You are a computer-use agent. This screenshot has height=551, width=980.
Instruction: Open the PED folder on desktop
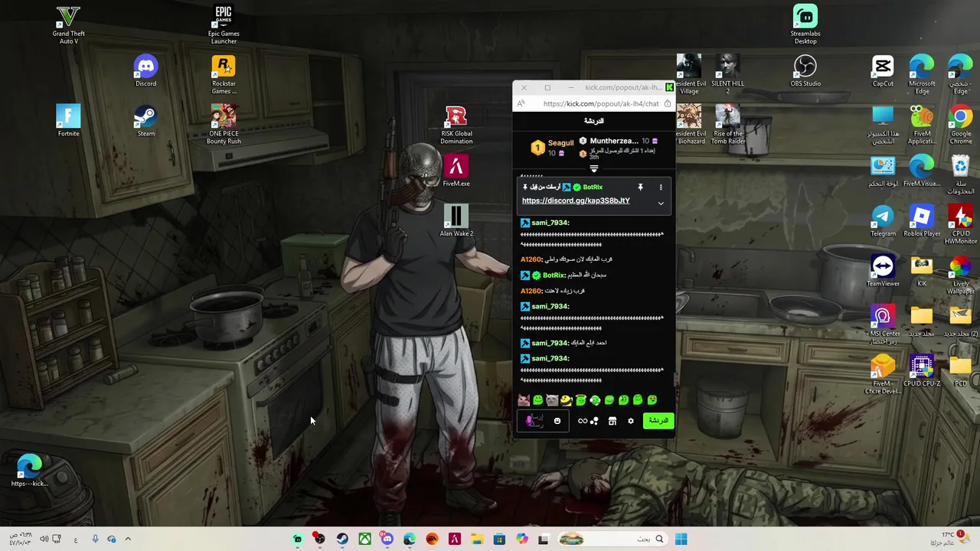point(961,370)
